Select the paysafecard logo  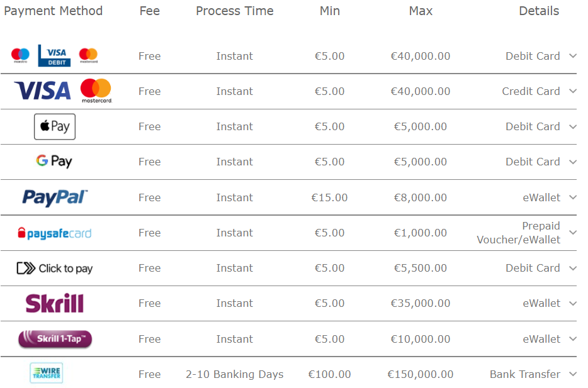click(x=55, y=233)
